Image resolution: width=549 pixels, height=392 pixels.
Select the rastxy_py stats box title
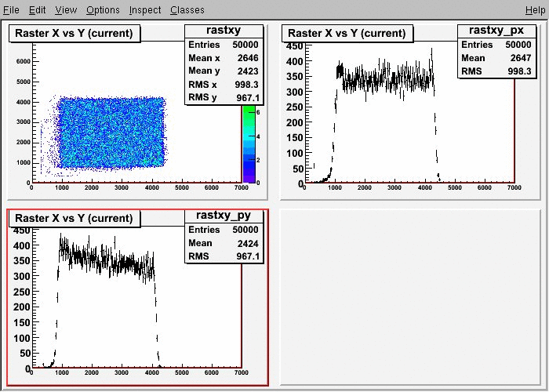[224, 216]
